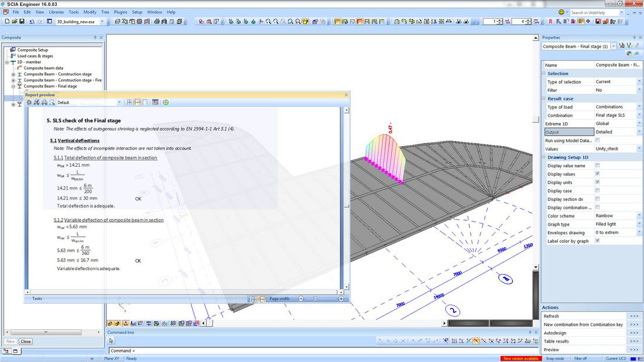
Task: Open the Values dropdown showing Unity_check
Action: (x=639, y=149)
